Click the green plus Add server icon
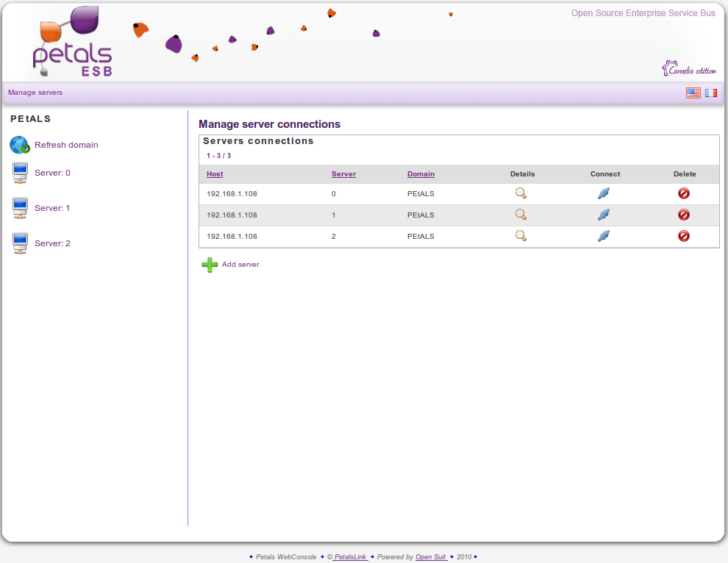This screenshot has width=728, height=563. (x=210, y=265)
